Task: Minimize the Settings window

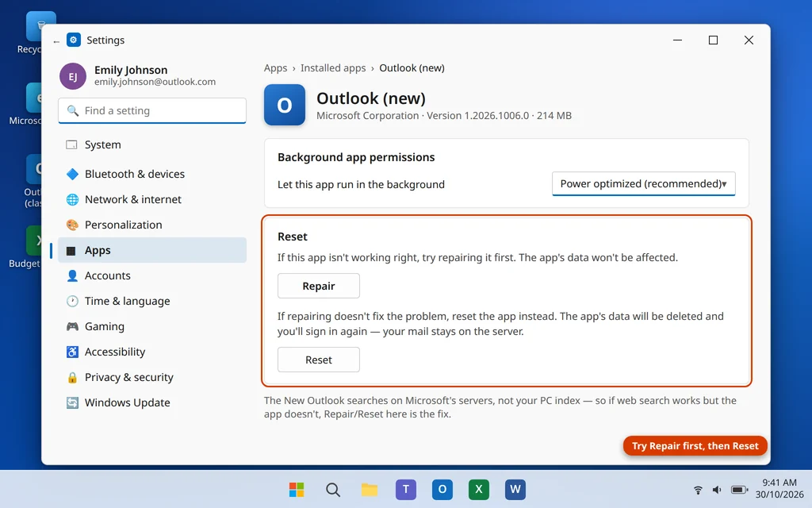Action: click(x=677, y=40)
